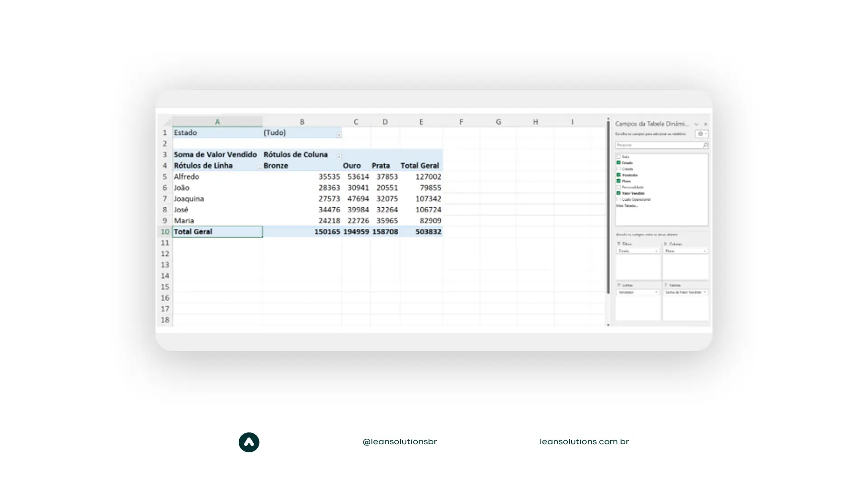Open Soma de Valor Vendido dropdown in Valores

[704, 292]
